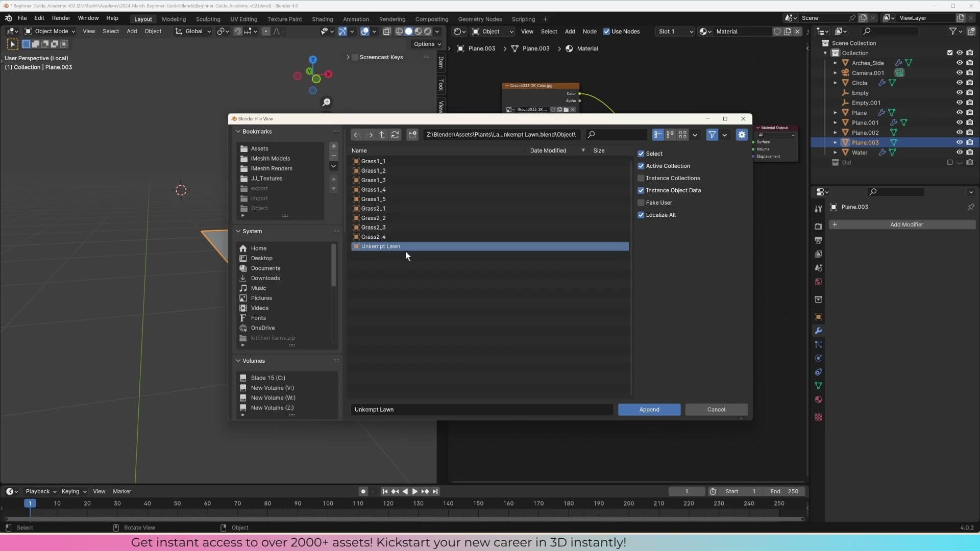
Task: Add current folder to Bookmarks
Action: (x=334, y=146)
